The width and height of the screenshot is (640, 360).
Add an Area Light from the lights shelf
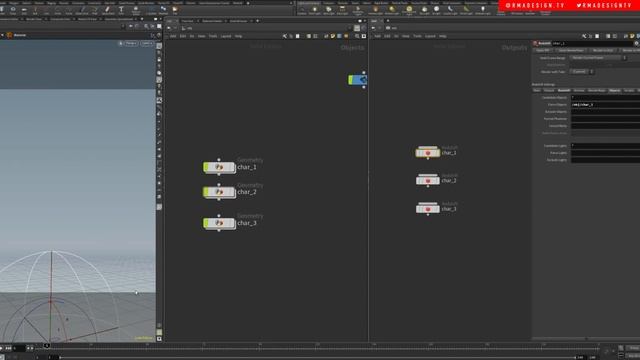(342, 10)
